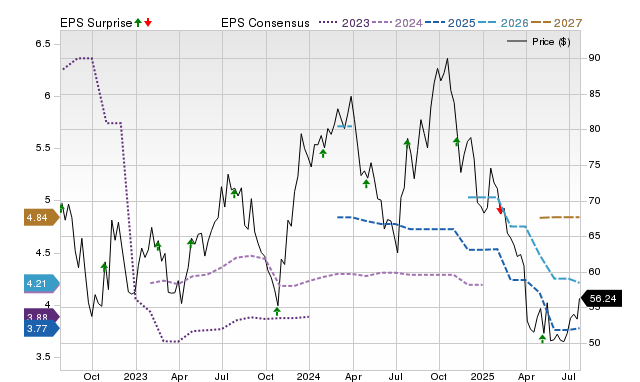Click the EPS Surprise legend label

click(x=96, y=23)
